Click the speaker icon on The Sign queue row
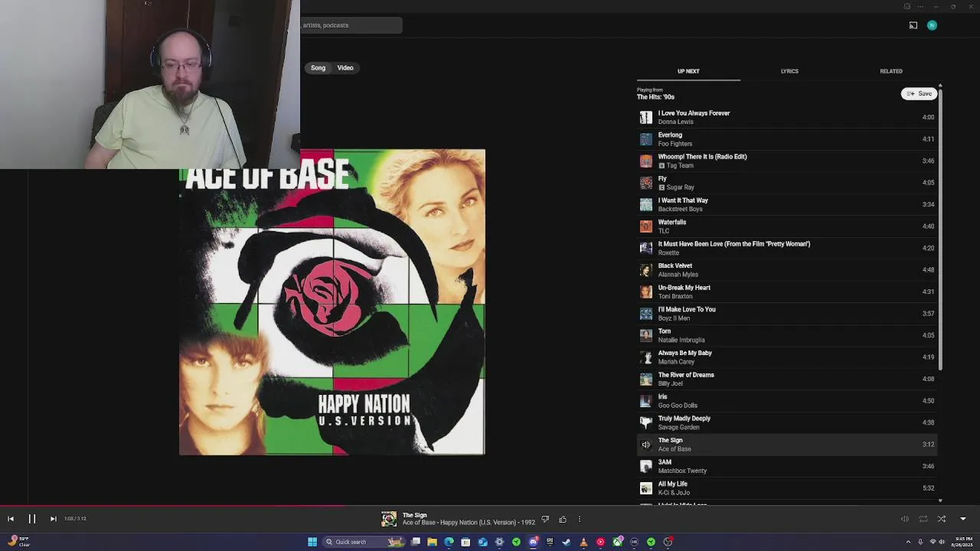Viewport: 980px width, 551px height. click(646, 445)
